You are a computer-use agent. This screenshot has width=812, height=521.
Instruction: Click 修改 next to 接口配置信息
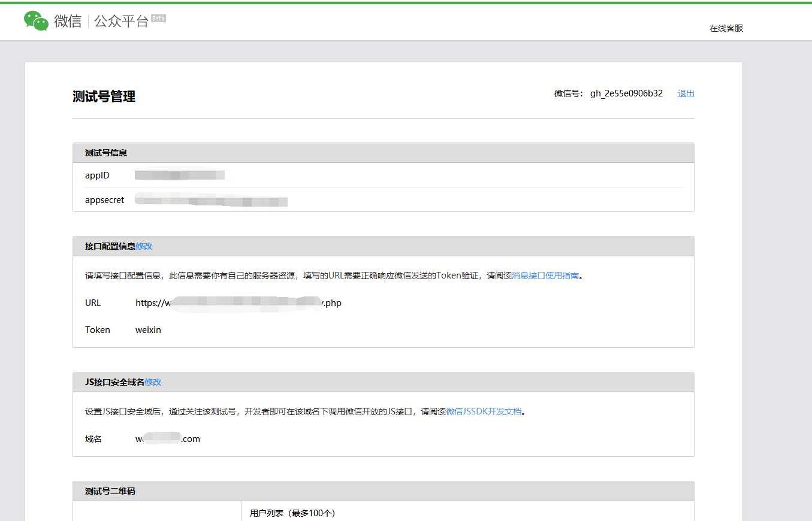point(144,246)
